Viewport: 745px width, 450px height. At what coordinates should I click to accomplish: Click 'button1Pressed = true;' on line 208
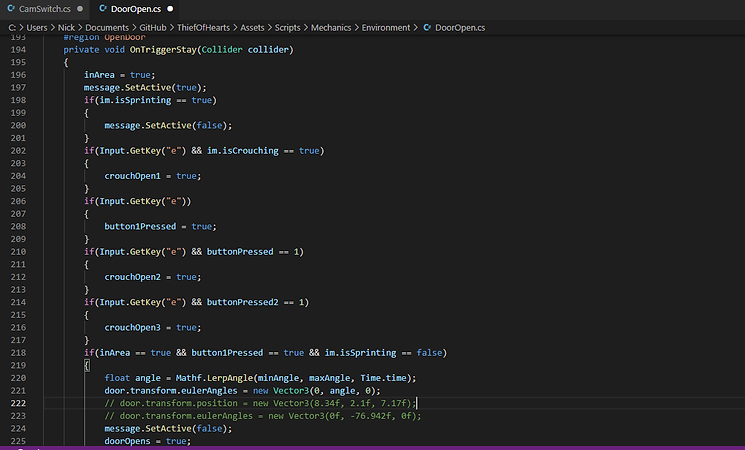tap(160, 226)
